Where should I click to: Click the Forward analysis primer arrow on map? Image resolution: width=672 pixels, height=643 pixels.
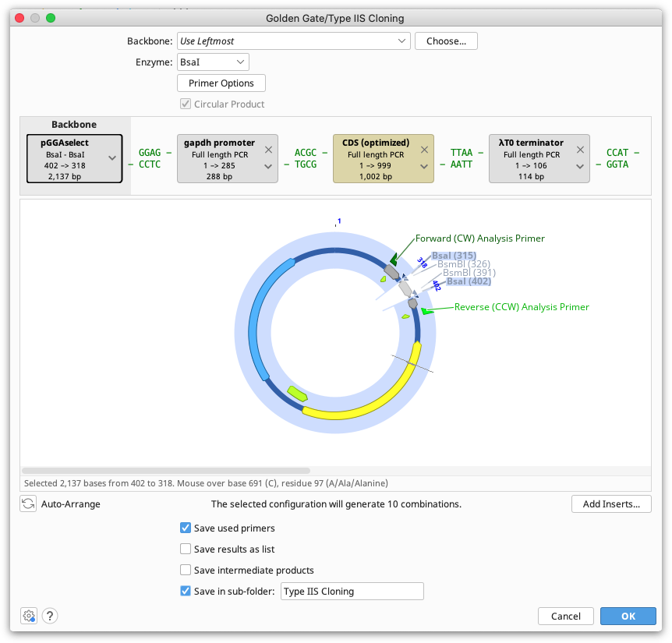click(394, 260)
